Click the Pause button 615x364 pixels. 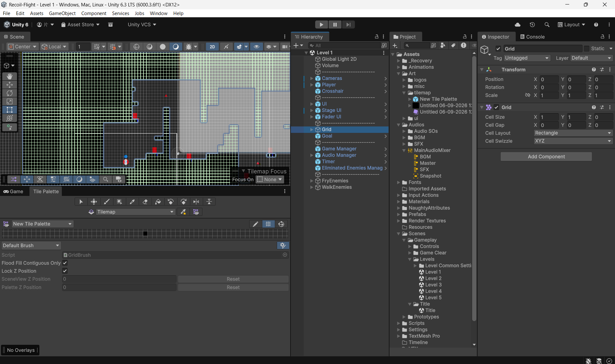tap(335, 25)
